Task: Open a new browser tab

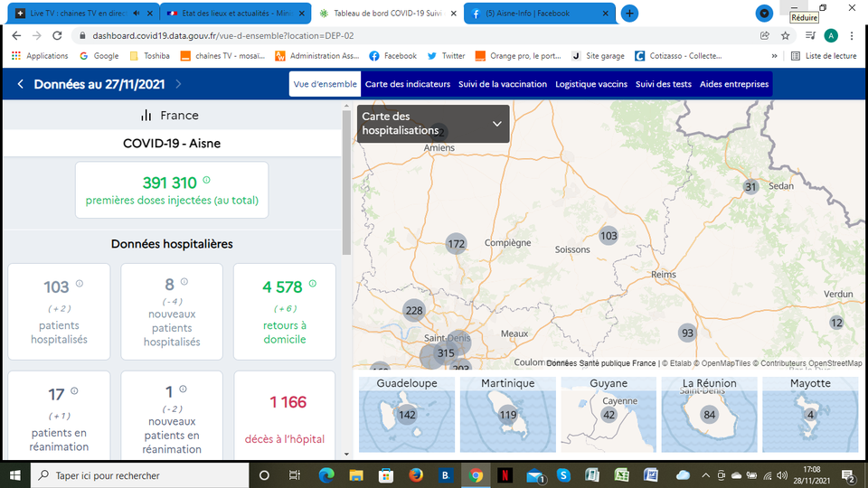Action: click(629, 14)
